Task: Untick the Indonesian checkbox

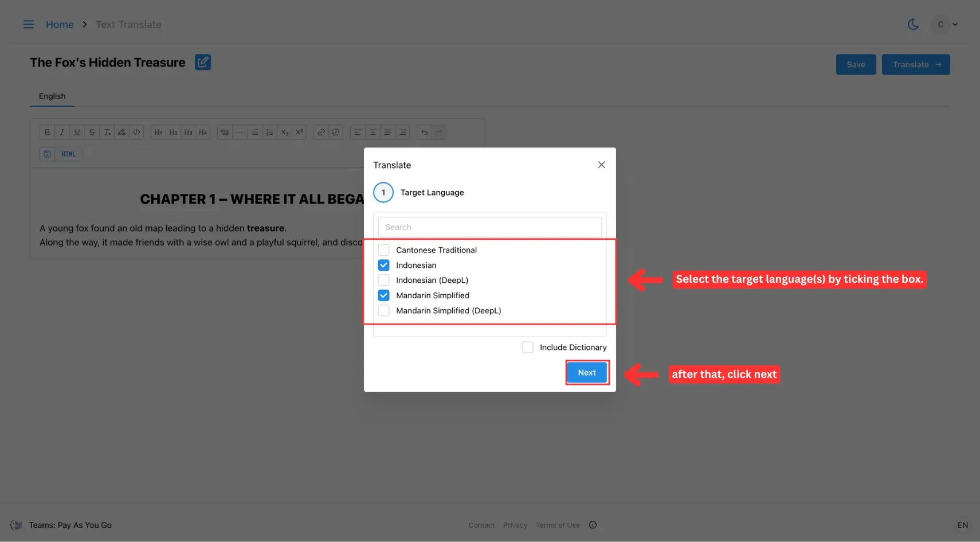Action: (383, 265)
